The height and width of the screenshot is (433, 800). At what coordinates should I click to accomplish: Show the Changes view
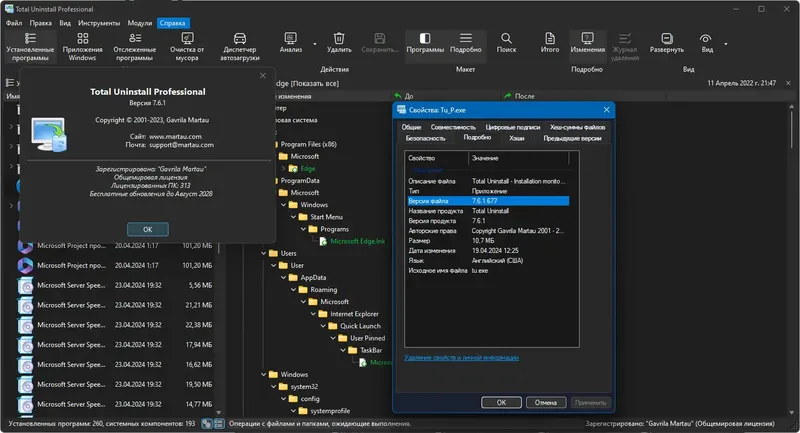click(x=588, y=42)
